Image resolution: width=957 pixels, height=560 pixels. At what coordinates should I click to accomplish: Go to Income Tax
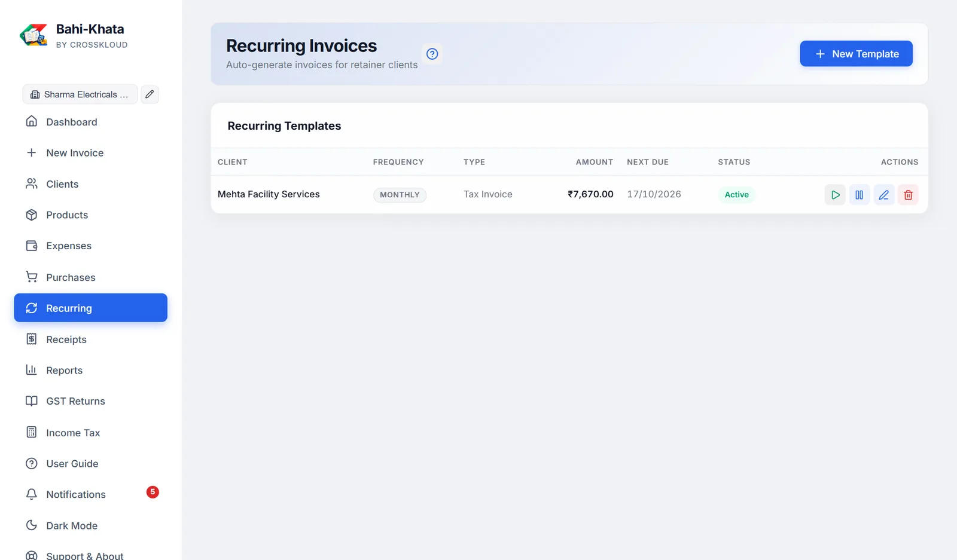pyautogui.click(x=91, y=433)
